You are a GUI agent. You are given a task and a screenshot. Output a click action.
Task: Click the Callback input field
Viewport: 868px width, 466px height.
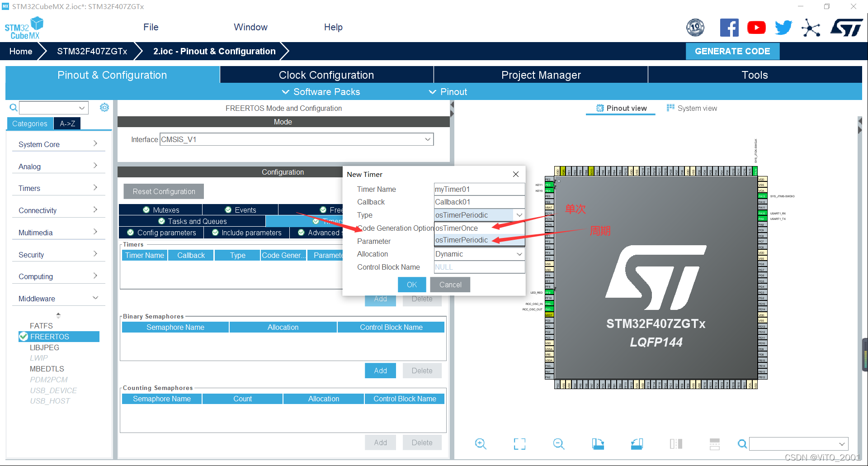(479, 202)
